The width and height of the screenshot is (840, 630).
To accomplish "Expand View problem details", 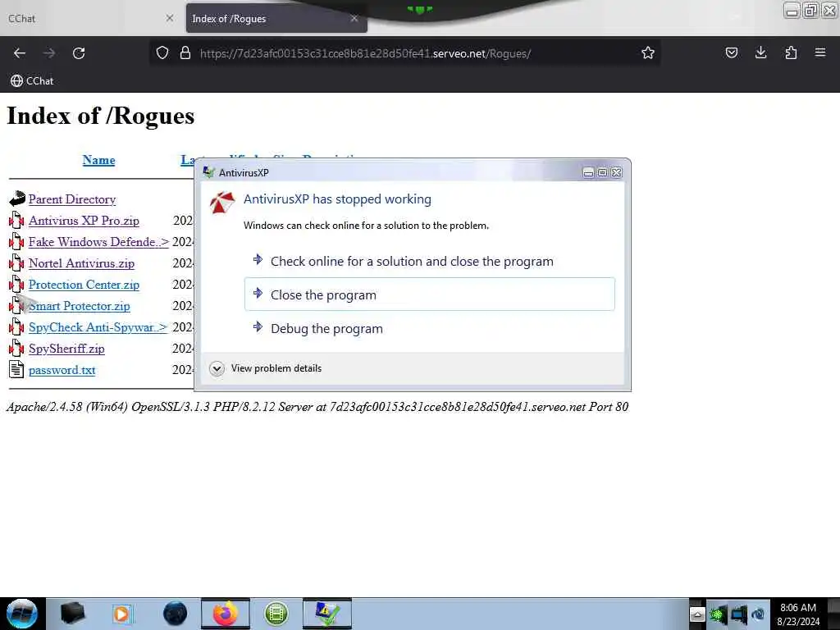I will pyautogui.click(x=266, y=368).
